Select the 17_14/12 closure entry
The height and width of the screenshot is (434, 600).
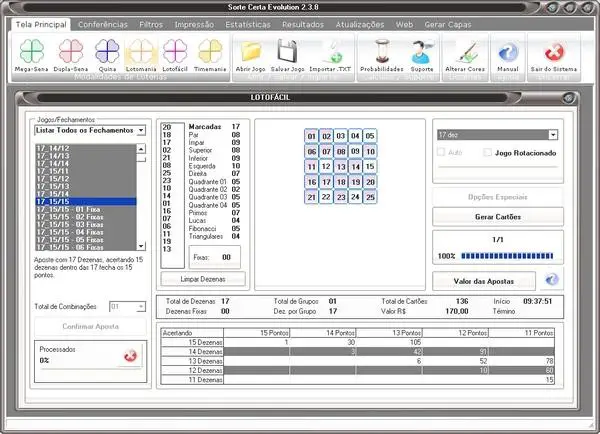(86, 148)
